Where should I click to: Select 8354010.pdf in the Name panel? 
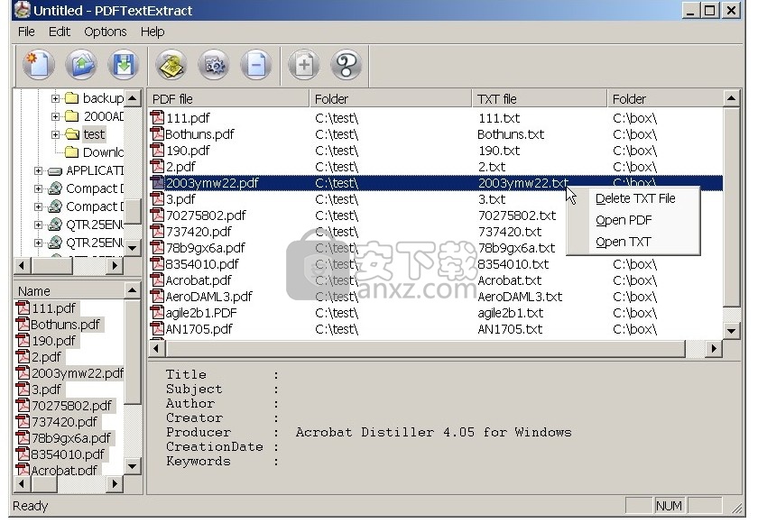click(68, 454)
